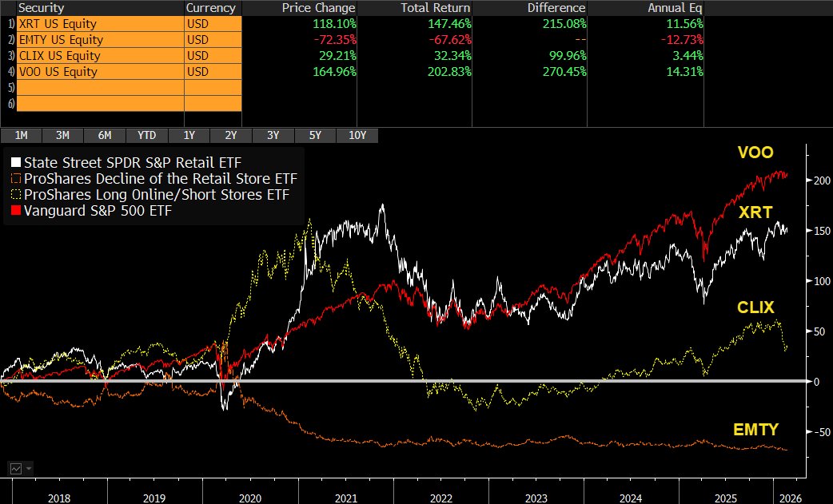Toggle orange legend marker for Decline of Retail
Image resolution: width=833 pixels, height=504 pixels.
[x=16, y=178]
